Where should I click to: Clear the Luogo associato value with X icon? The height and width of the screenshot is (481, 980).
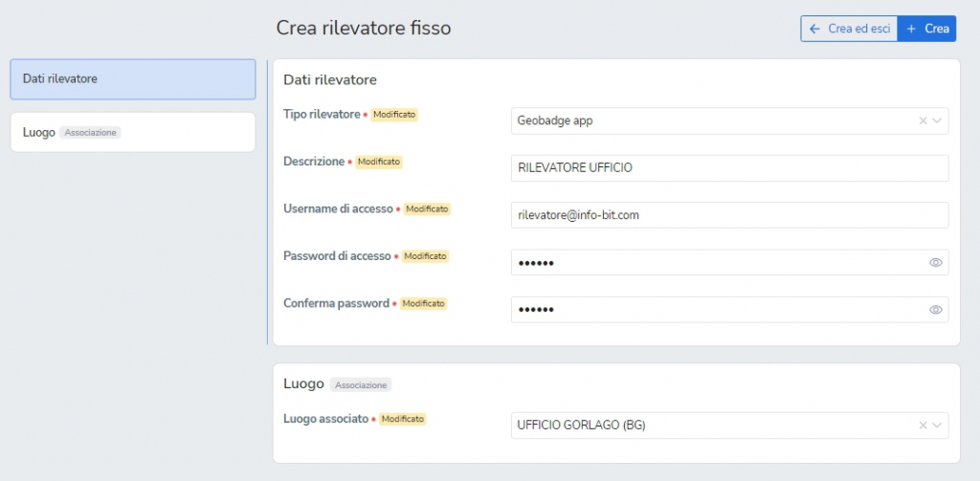click(923, 426)
